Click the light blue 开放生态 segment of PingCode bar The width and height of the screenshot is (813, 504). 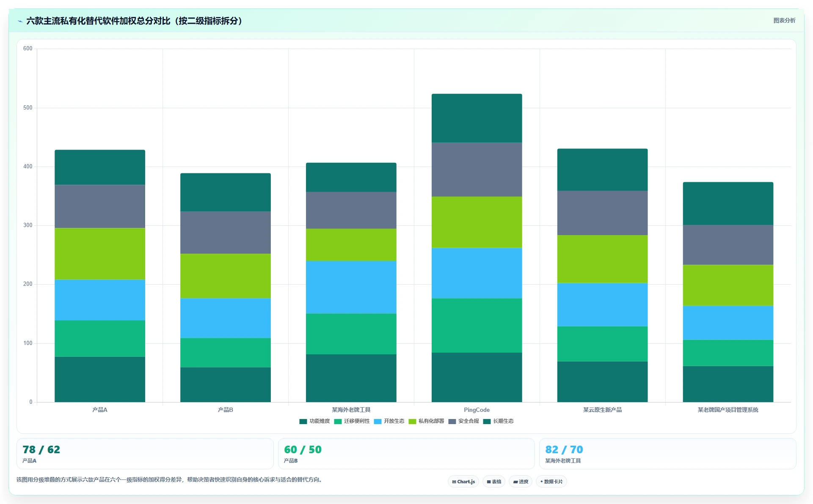[x=477, y=273]
